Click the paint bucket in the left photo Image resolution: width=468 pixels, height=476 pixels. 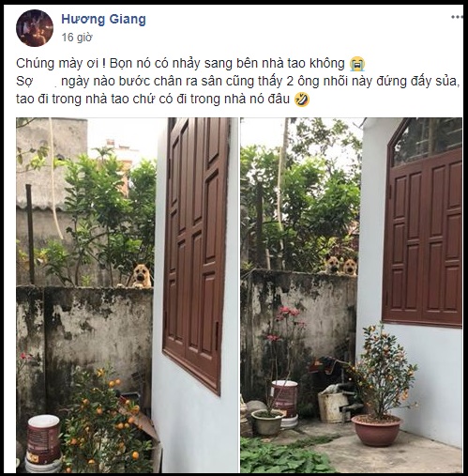tap(43, 439)
